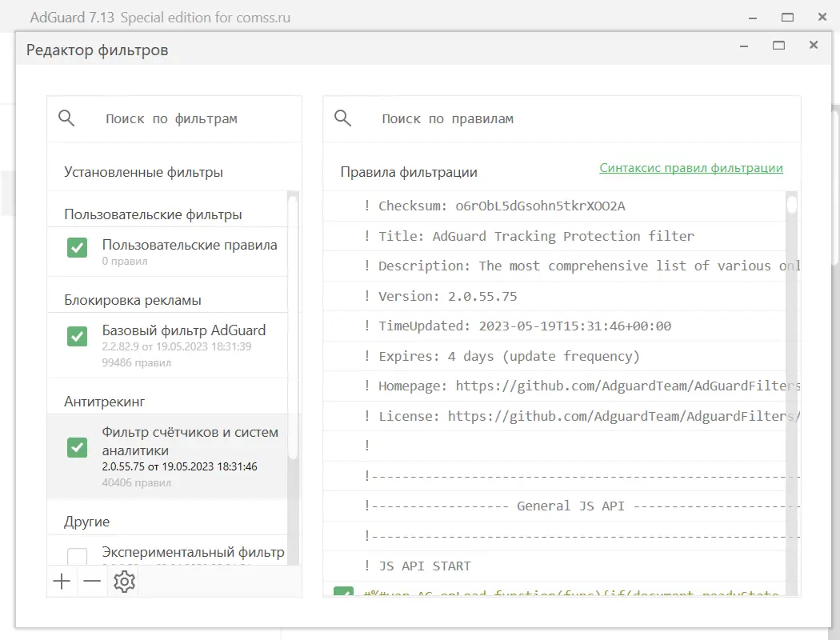The image size is (840, 640).
Task: Focus the rules search field
Action: click(x=560, y=119)
